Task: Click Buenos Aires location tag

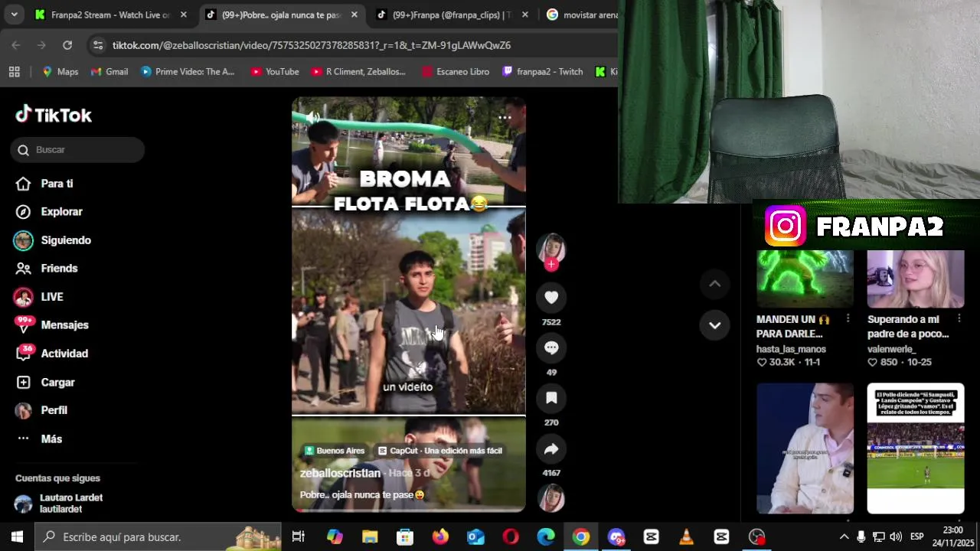Action: pyautogui.click(x=335, y=451)
